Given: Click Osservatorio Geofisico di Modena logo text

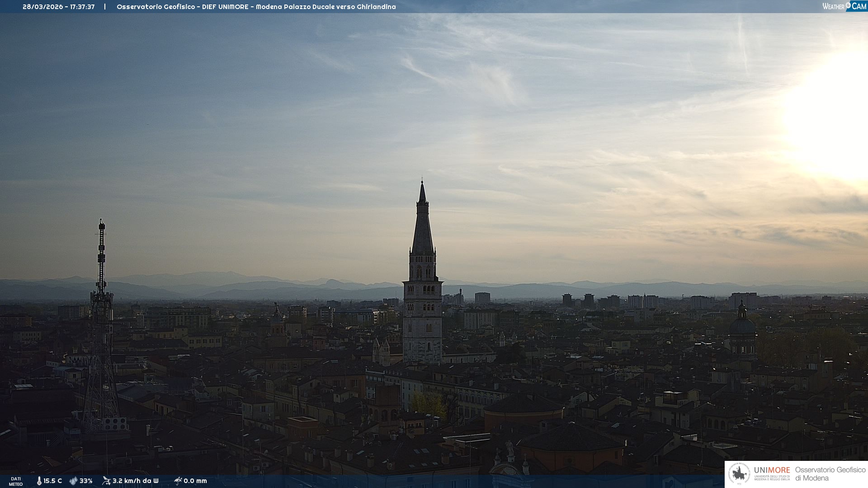Looking at the screenshot, I should [x=830, y=474].
